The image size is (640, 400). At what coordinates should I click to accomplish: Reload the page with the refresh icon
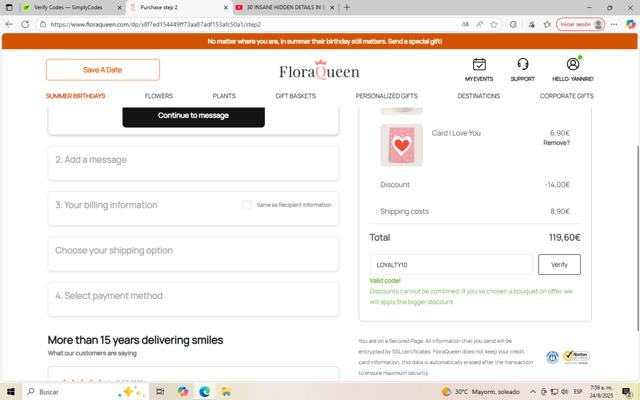click(25, 24)
